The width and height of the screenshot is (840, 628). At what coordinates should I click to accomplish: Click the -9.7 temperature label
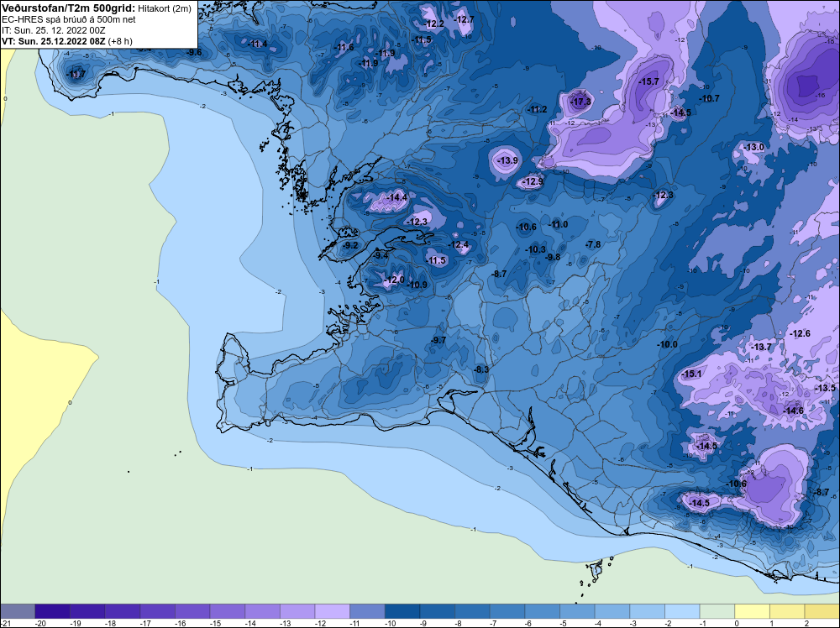pos(438,340)
